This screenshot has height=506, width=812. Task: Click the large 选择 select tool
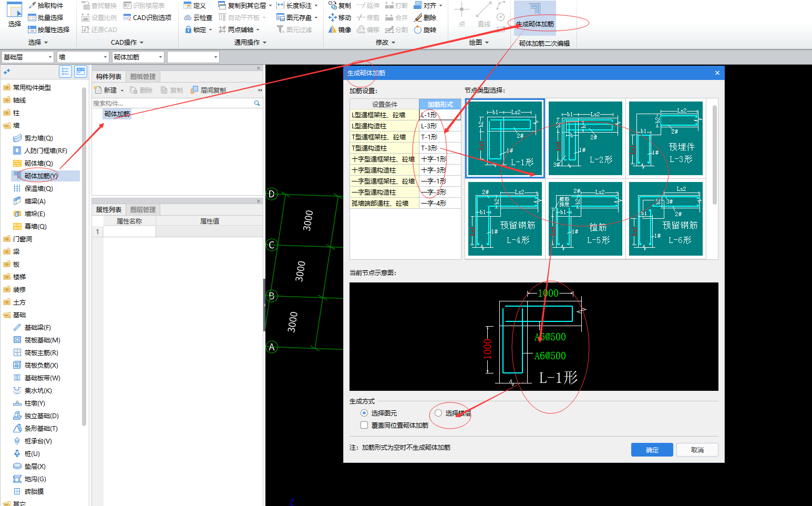(15, 15)
